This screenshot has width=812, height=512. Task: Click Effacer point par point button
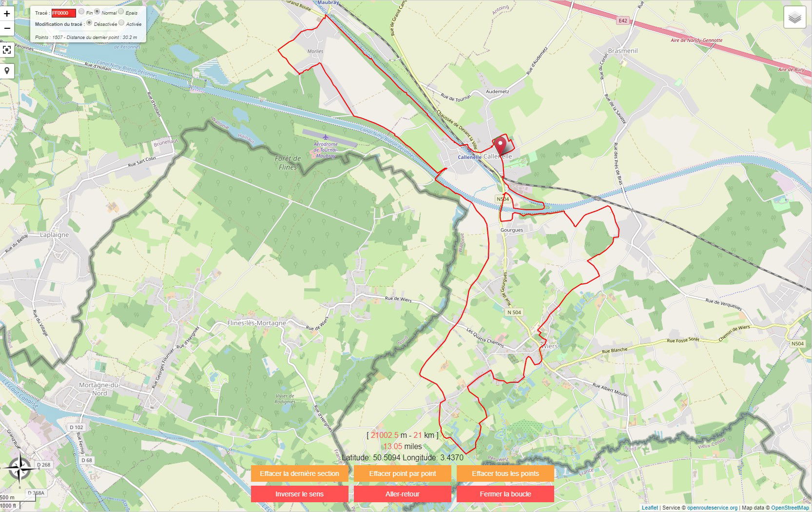coord(403,473)
